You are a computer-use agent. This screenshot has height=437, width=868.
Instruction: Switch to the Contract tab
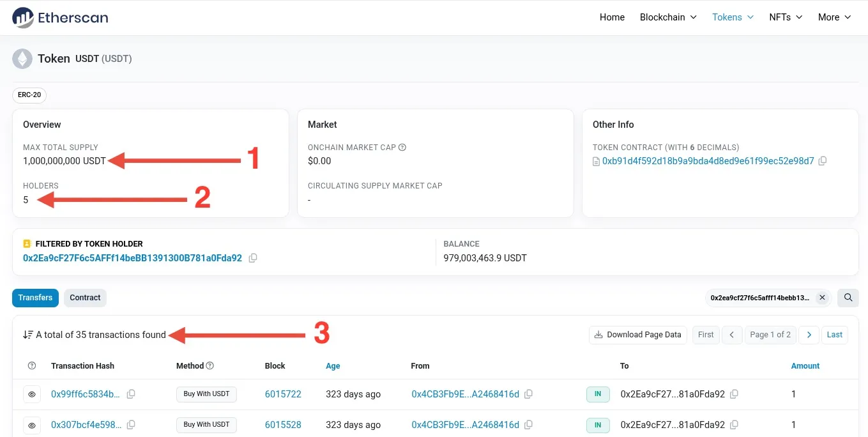click(x=85, y=298)
